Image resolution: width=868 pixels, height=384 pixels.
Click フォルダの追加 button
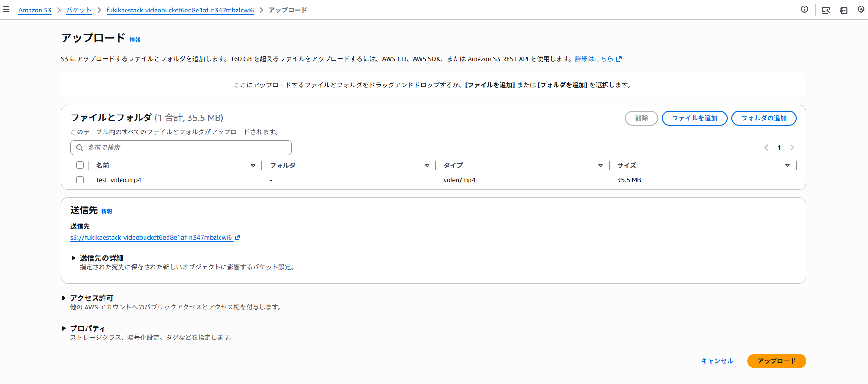(x=764, y=118)
